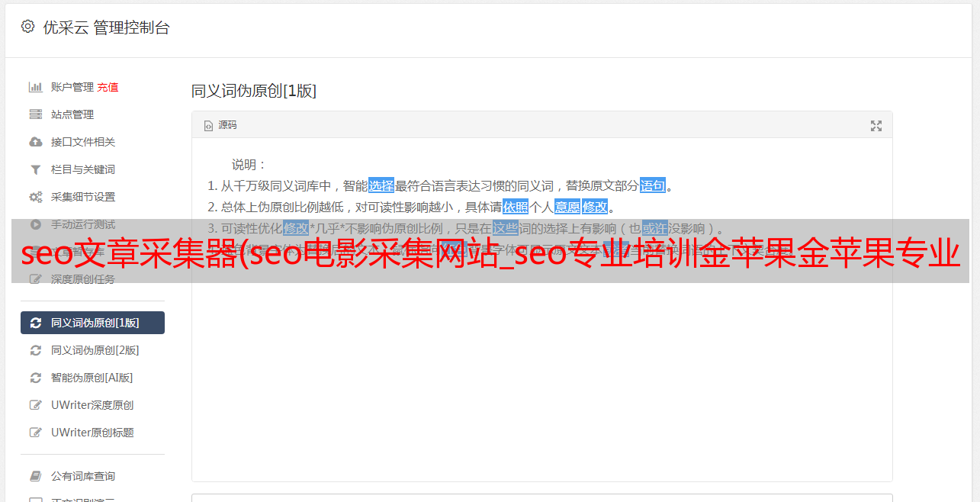The image size is (980, 502).
Task: Click the highlighted synonym 依照 in line 2
Action: 516,207
